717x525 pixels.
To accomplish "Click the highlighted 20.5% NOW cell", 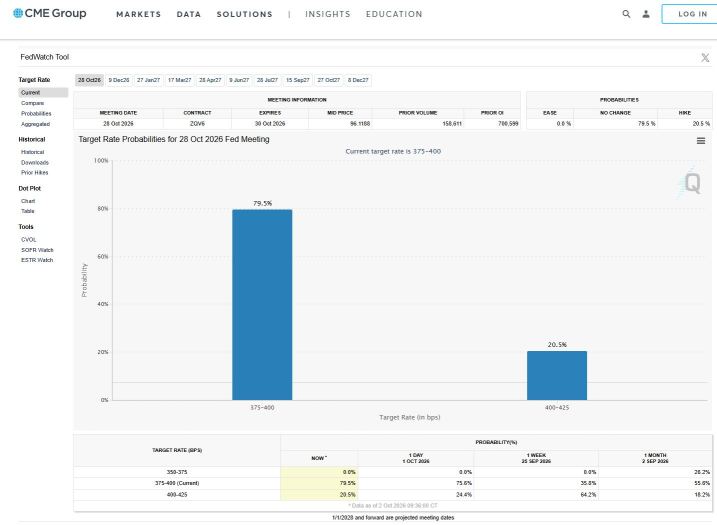I will pyautogui.click(x=319, y=495).
